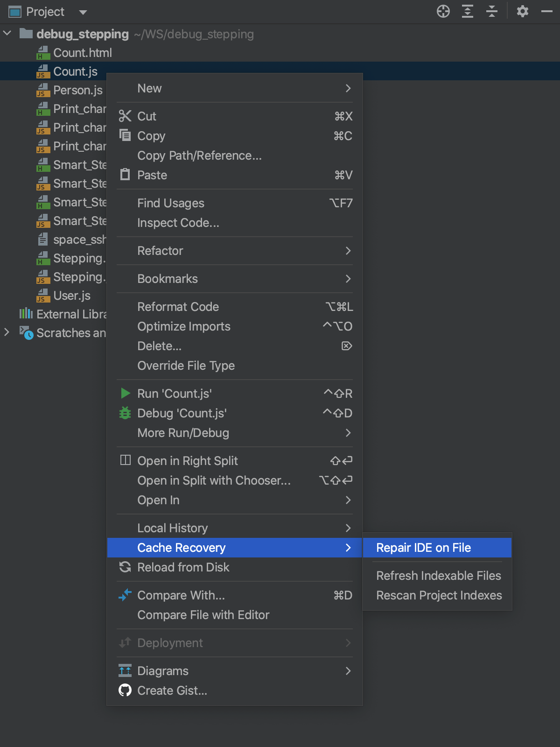Select the Count.html file in the tree
560x747 pixels.
tap(82, 53)
